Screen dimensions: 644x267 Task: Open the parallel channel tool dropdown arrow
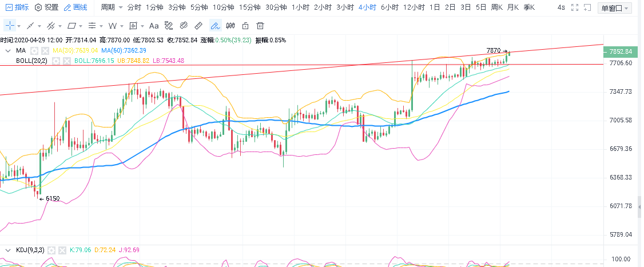coord(60,26)
